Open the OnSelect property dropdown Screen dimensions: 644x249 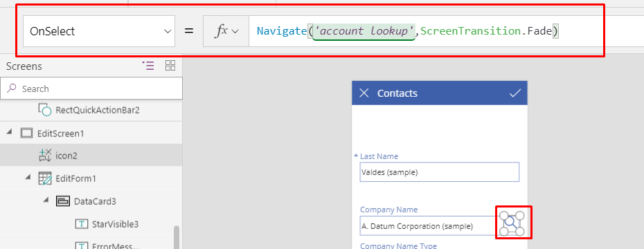[x=99, y=31]
